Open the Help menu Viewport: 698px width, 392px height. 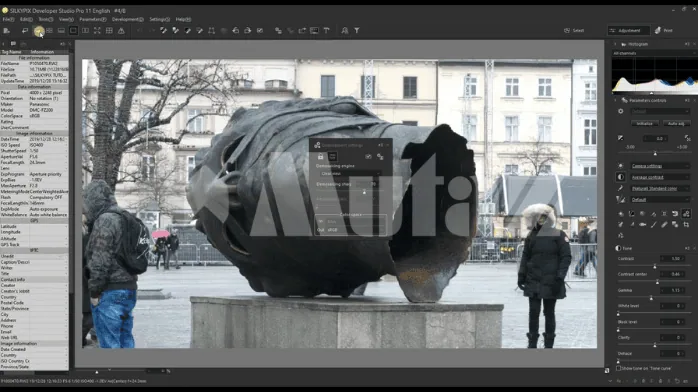[x=183, y=20]
